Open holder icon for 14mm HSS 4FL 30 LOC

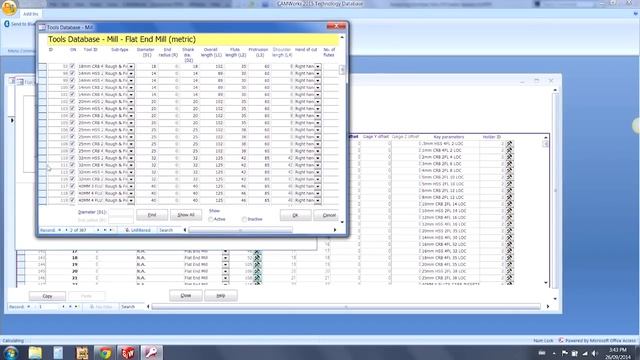click(509, 238)
